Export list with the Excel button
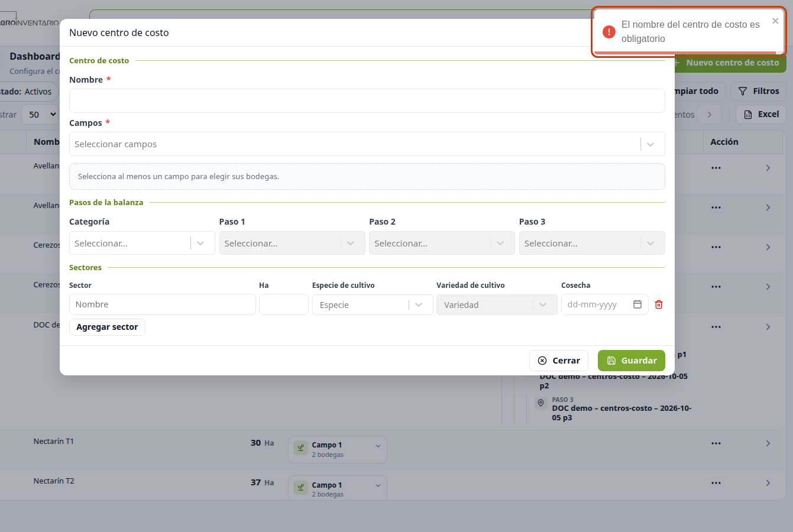This screenshot has height=532, width=793. tap(760, 114)
